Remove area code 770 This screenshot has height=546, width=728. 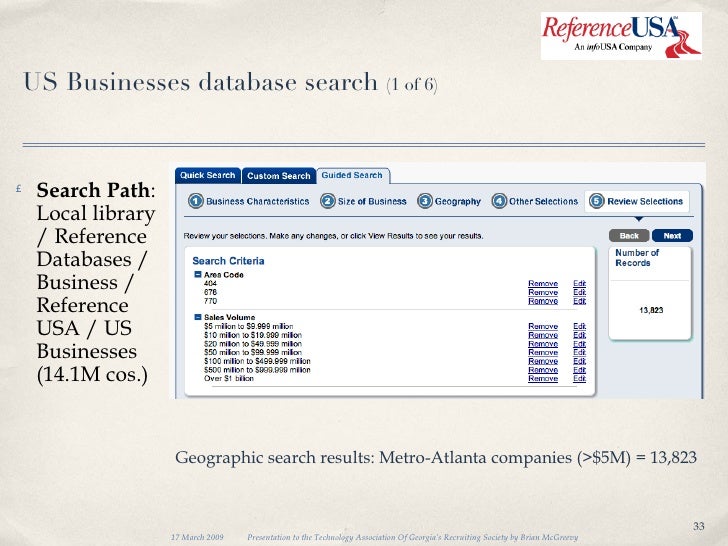[x=543, y=301]
